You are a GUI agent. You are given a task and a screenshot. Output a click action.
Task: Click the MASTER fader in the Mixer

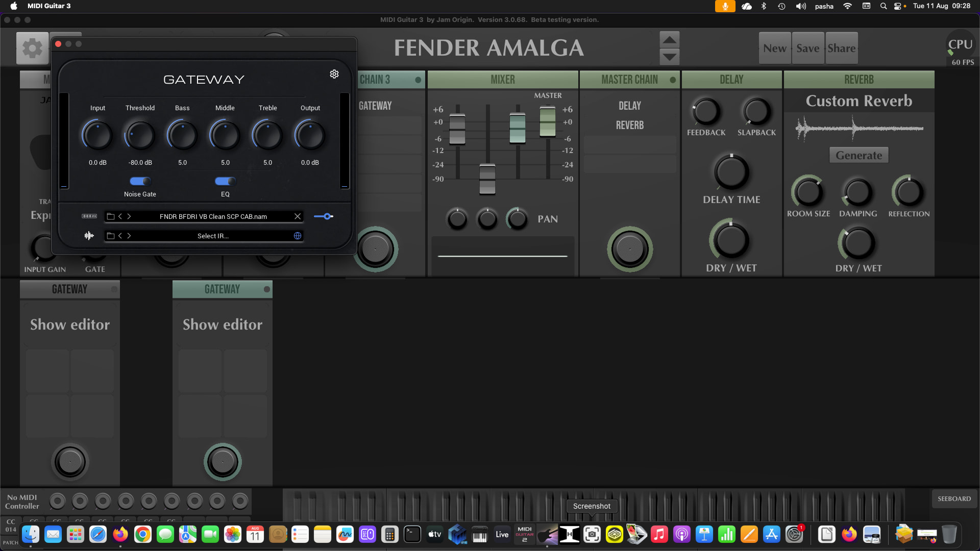click(x=548, y=121)
